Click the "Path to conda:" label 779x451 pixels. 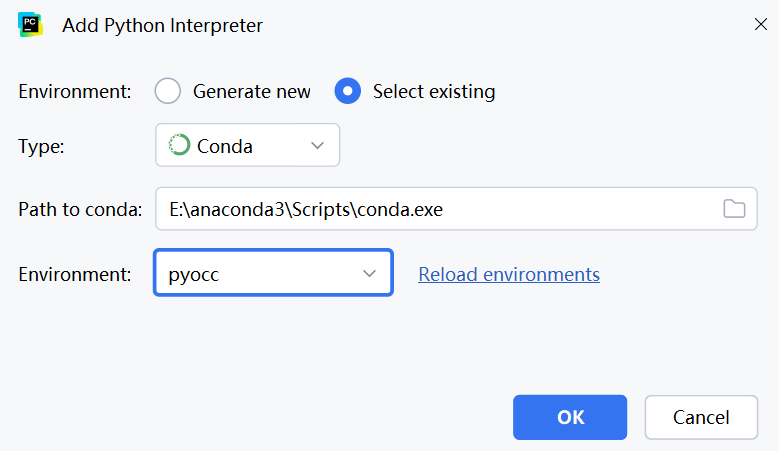(81, 209)
